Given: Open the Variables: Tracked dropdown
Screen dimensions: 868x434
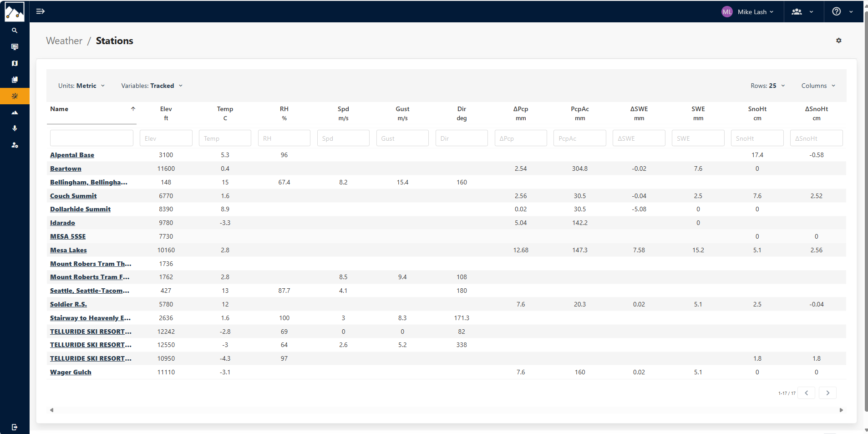Looking at the screenshot, I should click(152, 86).
